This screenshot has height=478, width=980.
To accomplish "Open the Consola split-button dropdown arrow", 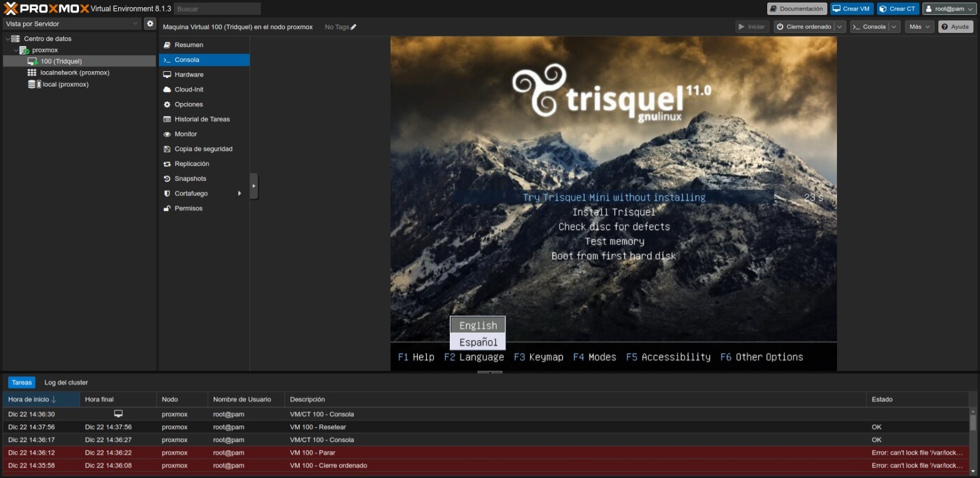I will pyautogui.click(x=894, y=27).
